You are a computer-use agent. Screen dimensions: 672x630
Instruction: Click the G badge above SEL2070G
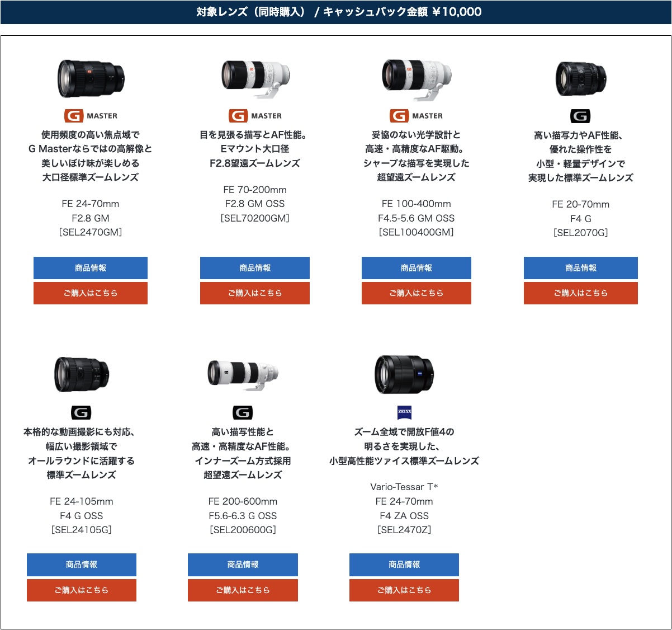[580, 116]
